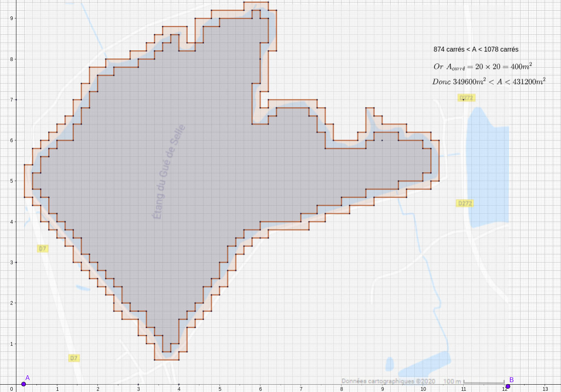561x392 pixels.
Task: Select the text '874 carrés < A < 1078 carrés'
Action: (475, 50)
